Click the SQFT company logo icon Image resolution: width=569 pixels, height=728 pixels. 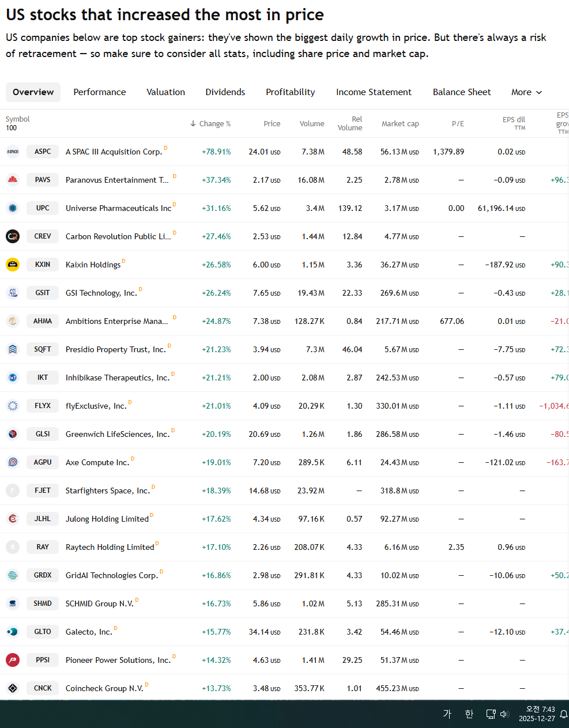tap(13, 349)
